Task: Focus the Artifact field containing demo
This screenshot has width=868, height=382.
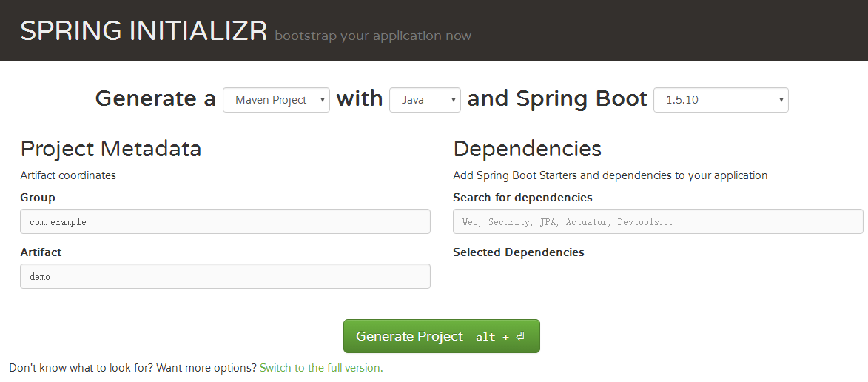Action: (225, 276)
